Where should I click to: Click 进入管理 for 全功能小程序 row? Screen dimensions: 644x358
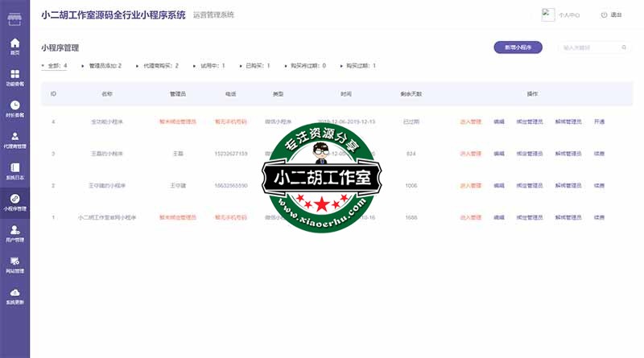[470, 121]
